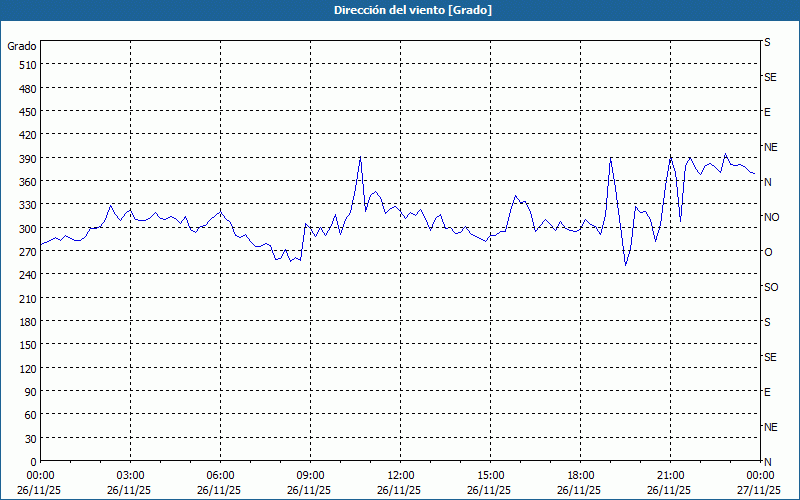The height and width of the screenshot is (500, 800).
Task: Click the 12:00 time label
Action: click(x=401, y=476)
